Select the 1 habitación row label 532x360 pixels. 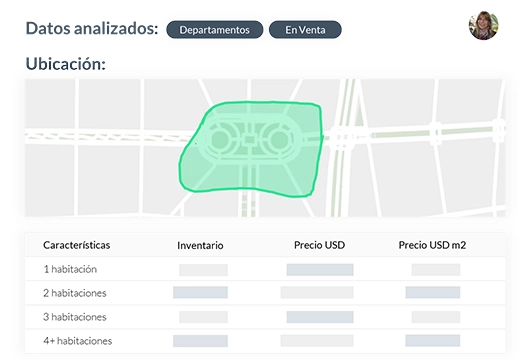pos(70,269)
